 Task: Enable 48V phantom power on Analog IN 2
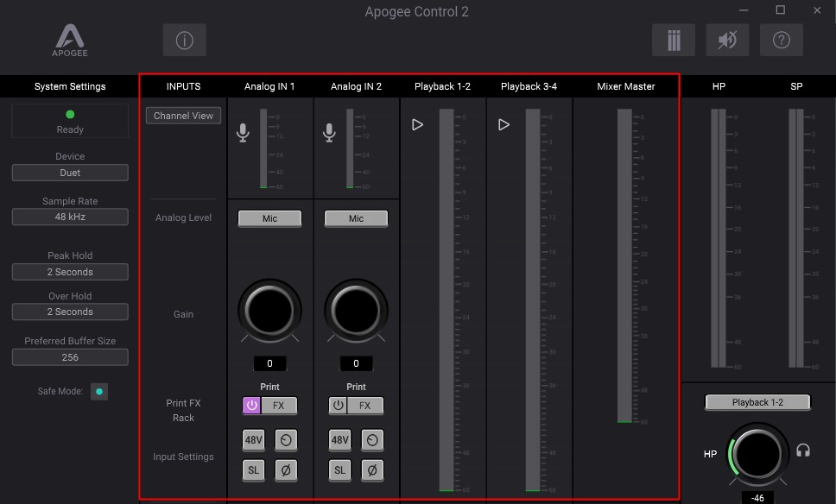pyautogui.click(x=339, y=439)
